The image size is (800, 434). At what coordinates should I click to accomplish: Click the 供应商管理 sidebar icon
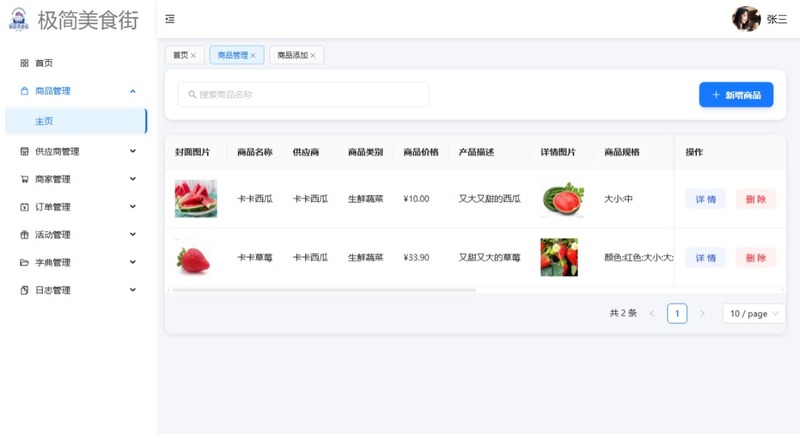coord(24,151)
